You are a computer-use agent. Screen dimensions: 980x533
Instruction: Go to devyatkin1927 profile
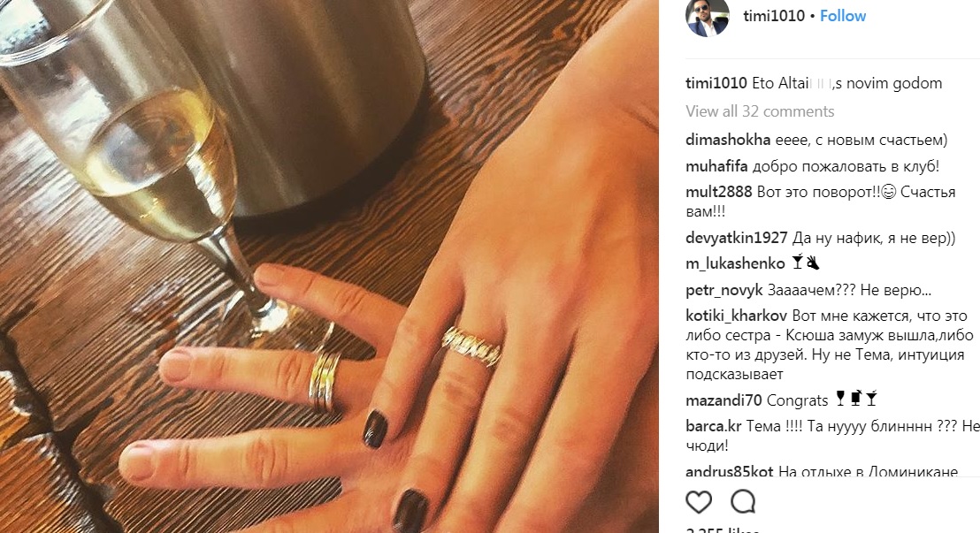(x=737, y=238)
